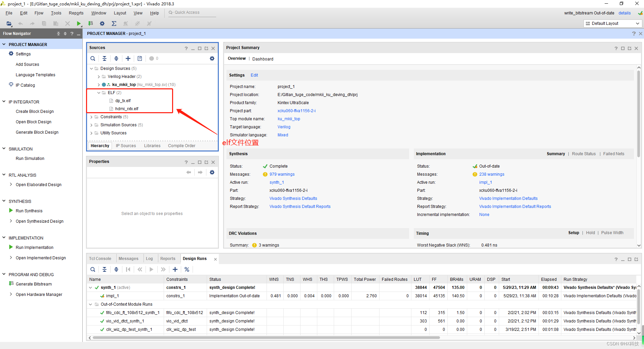
Task: Click the Generate Bitstream toolbar icon
Action: (x=90, y=24)
